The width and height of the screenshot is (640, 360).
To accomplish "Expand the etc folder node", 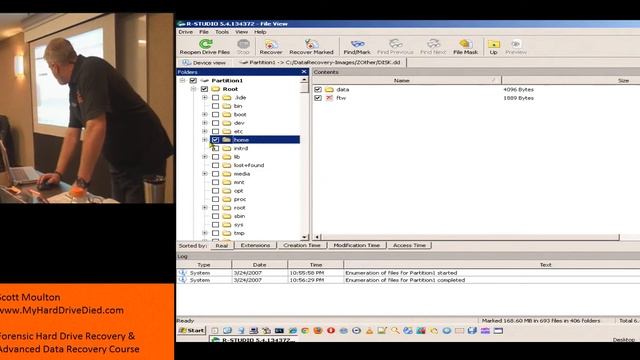I will click(x=205, y=131).
